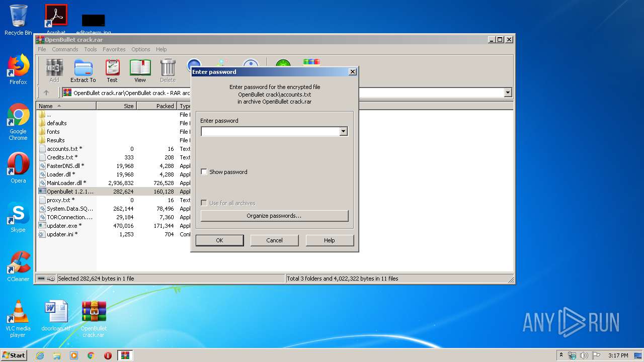Open Opera from the taskbar
The width and height of the screenshot is (644, 362).
(x=108, y=355)
